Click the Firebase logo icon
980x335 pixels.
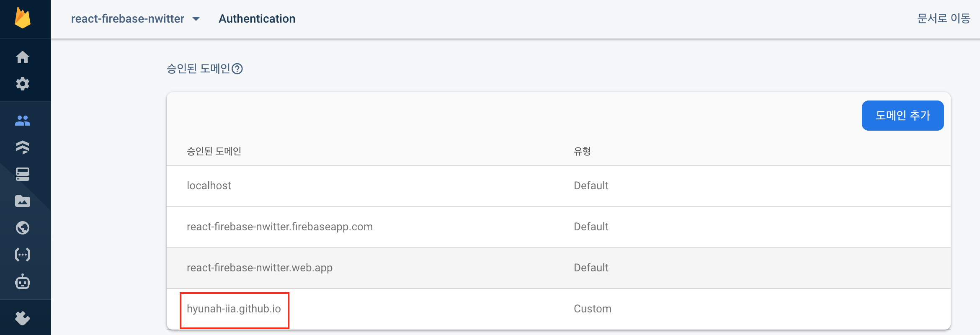click(x=23, y=18)
